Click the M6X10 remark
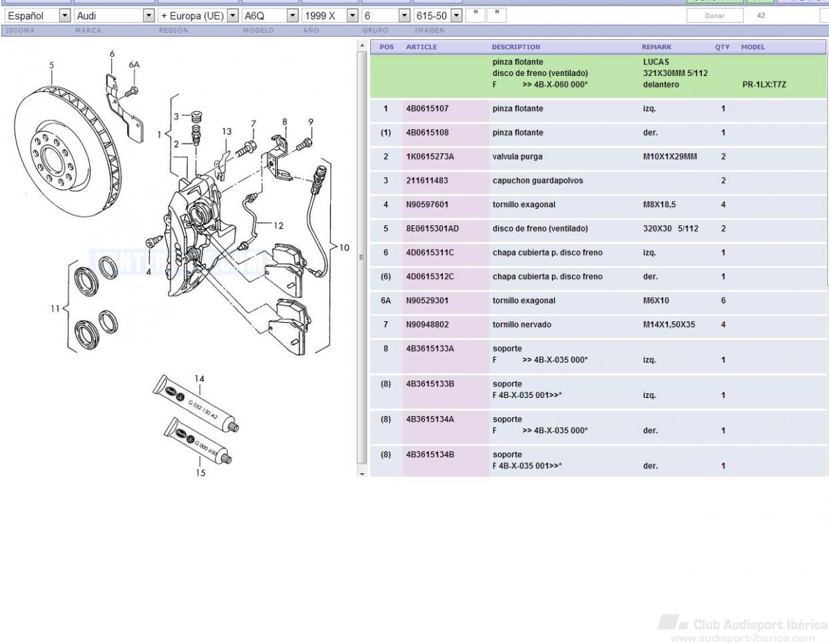This screenshot has height=644, width=829. point(656,301)
